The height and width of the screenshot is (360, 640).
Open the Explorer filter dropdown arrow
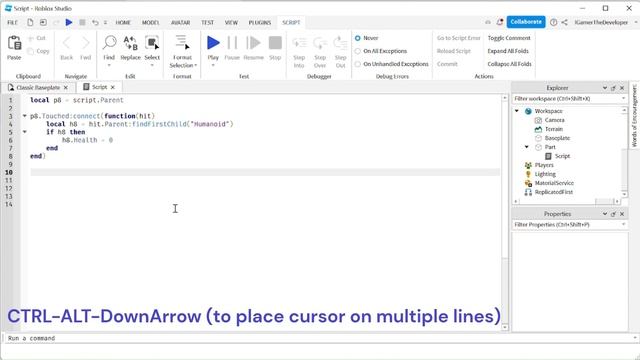[x=623, y=99]
